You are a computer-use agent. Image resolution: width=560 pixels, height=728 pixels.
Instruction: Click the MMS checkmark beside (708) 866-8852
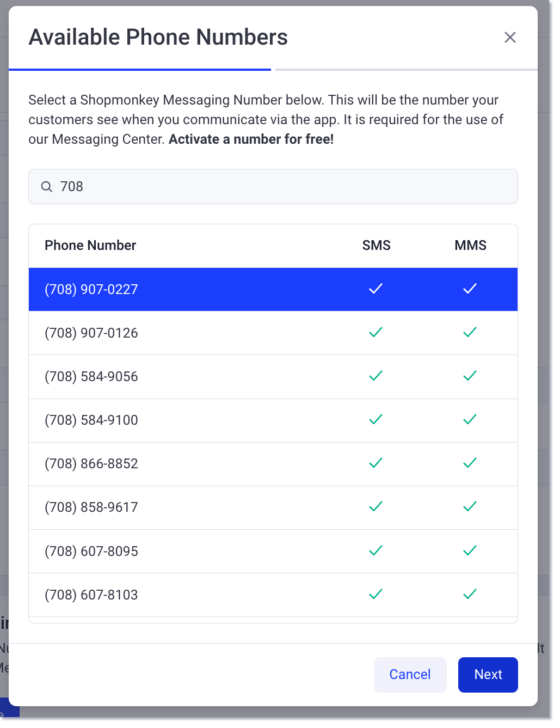470,463
